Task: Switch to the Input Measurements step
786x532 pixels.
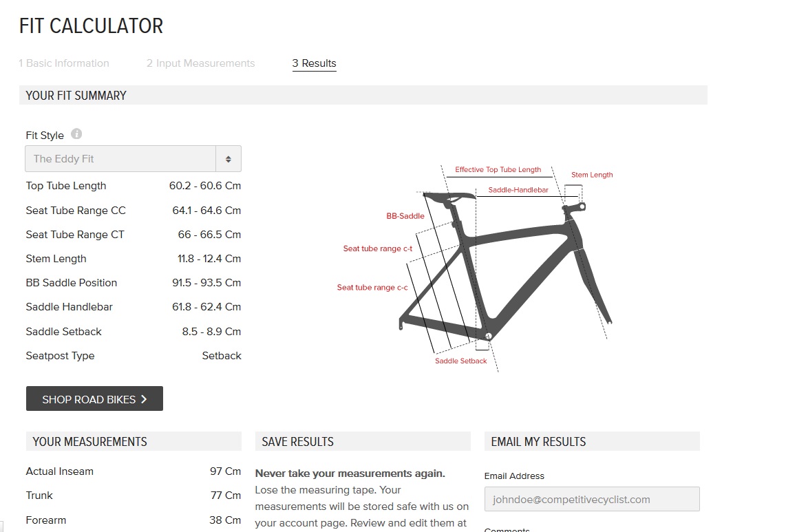Action: point(200,63)
